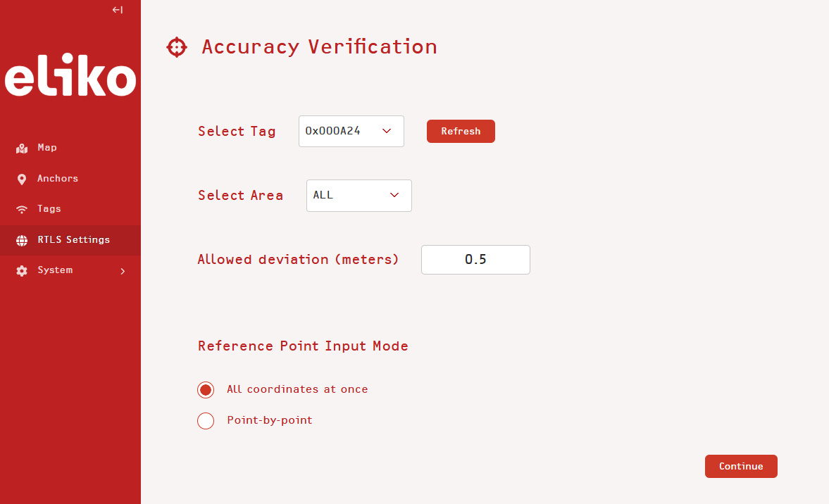Click the RTLS Settings globe icon

22,240
